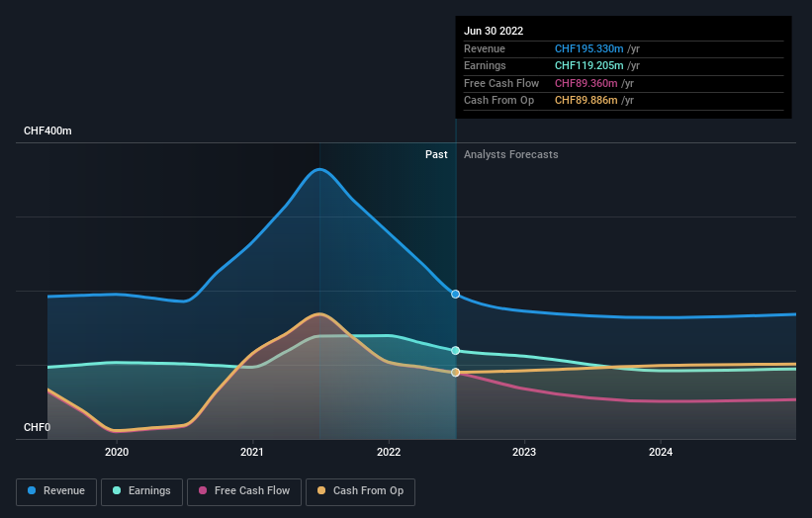This screenshot has height=518, width=812.
Task: Toggle the Cash From Op legend button
Action: [360, 491]
